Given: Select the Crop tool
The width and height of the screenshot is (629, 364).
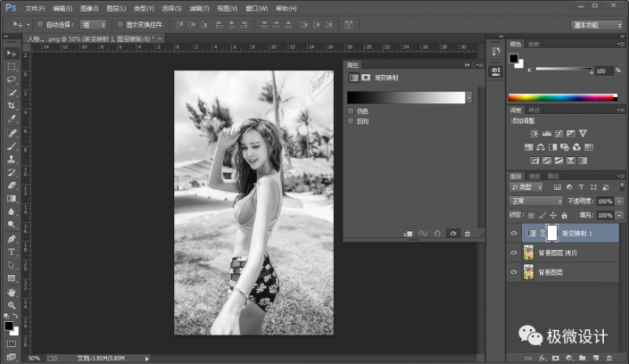Looking at the screenshot, I should [12, 106].
